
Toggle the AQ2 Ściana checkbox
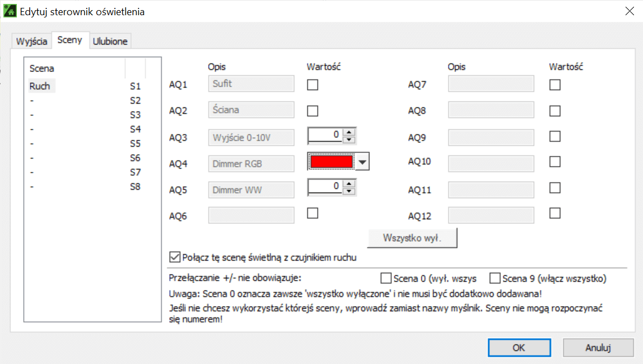(312, 111)
